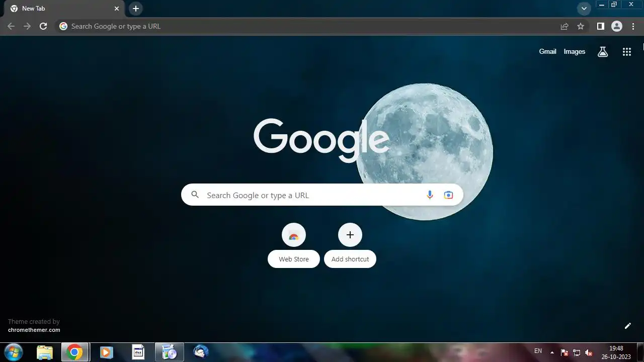Open the network status tray icon
Screen dimensions: 644x362
pyautogui.click(x=577, y=352)
